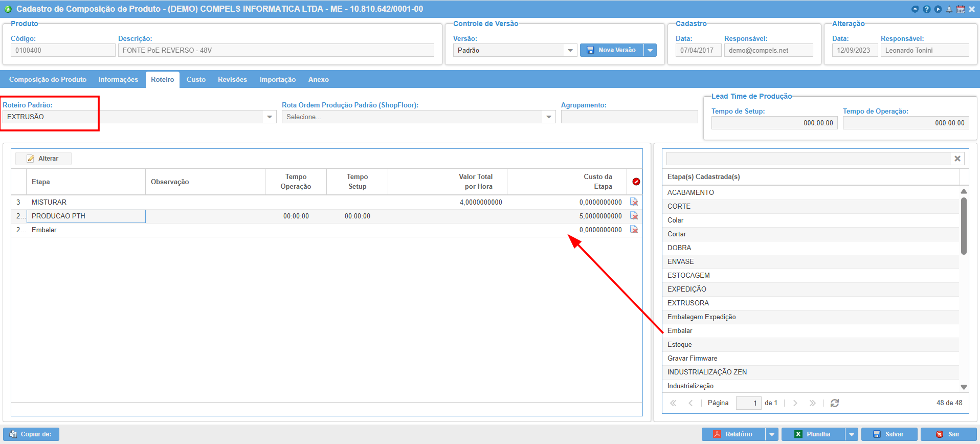Viewport: 980px width, 444px height.
Task: Click the Nova Versão button
Action: (x=612, y=50)
